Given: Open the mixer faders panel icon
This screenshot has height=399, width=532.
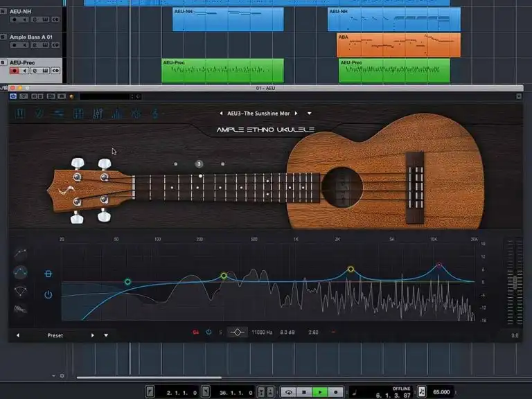Looking at the screenshot, I should tap(98, 114).
